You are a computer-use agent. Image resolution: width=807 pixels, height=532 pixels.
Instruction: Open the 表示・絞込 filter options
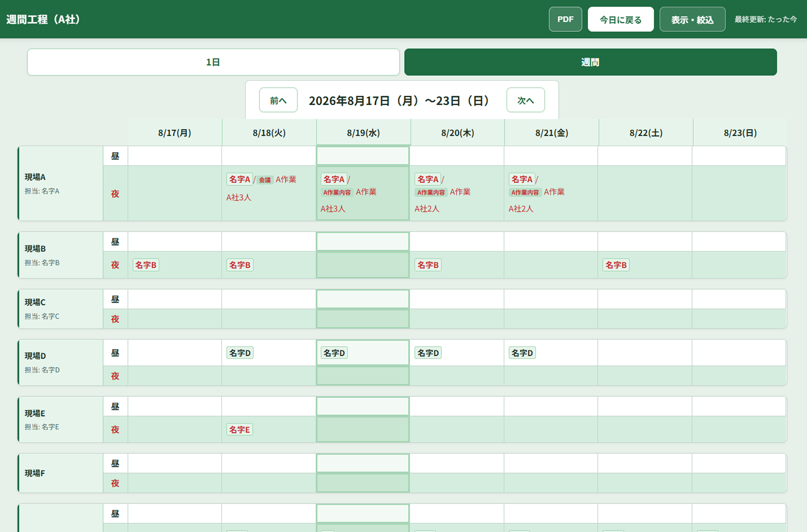click(692, 19)
